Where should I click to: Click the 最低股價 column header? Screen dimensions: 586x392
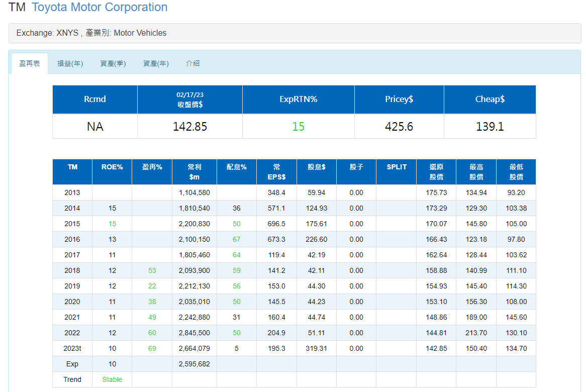click(x=516, y=172)
